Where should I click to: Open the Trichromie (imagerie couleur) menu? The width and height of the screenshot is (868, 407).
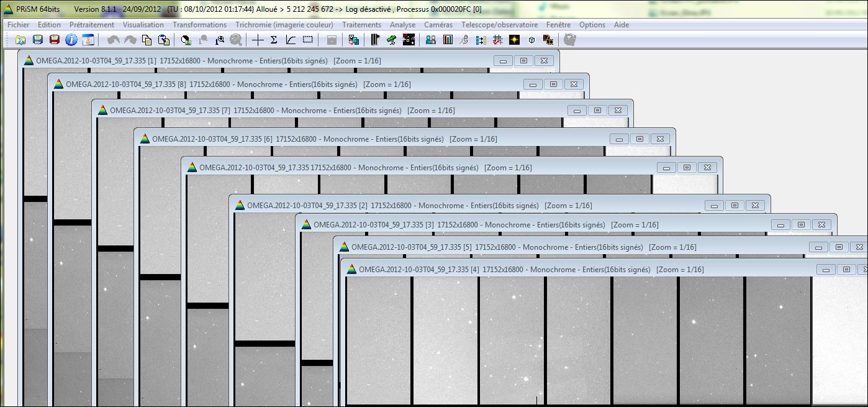(284, 25)
